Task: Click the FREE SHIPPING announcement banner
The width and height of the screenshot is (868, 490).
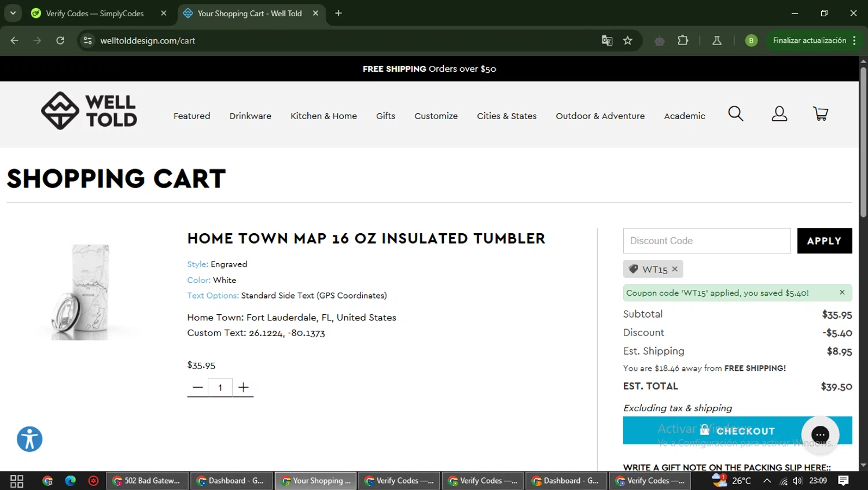Action: [429, 68]
